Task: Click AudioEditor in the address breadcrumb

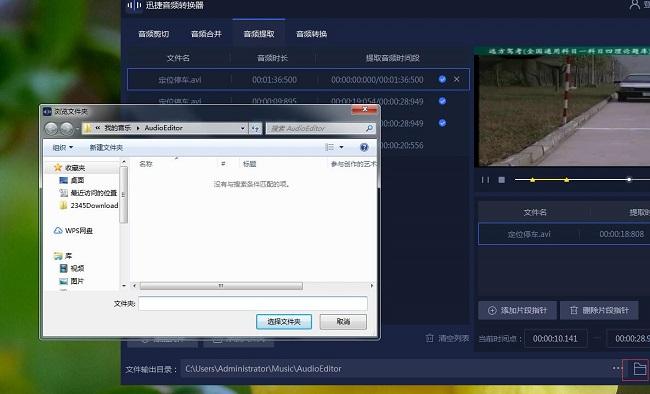Action: (164, 128)
